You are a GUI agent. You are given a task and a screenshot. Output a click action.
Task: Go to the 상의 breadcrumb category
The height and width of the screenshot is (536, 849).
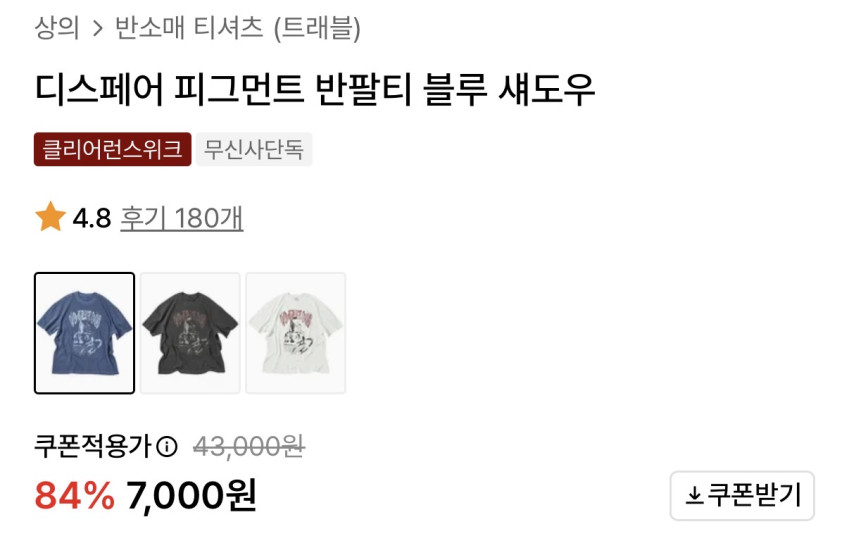coord(57,28)
